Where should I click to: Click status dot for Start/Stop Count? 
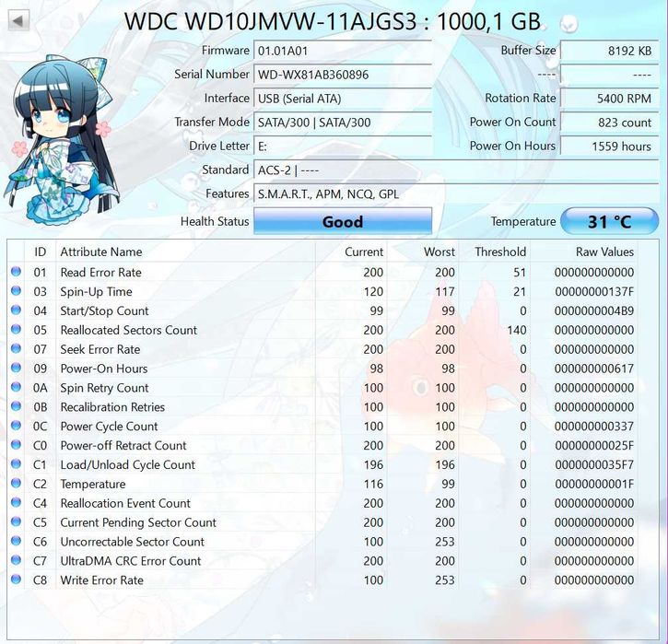[x=17, y=310]
